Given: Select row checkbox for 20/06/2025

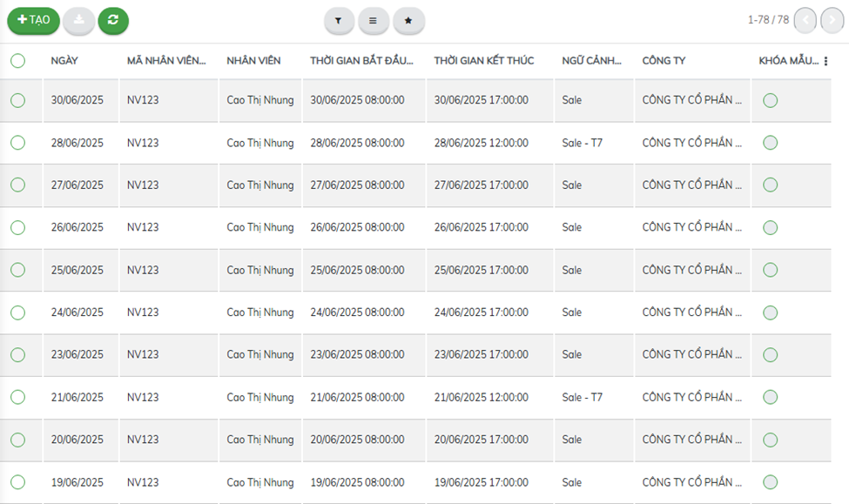Looking at the screenshot, I should [x=18, y=440].
